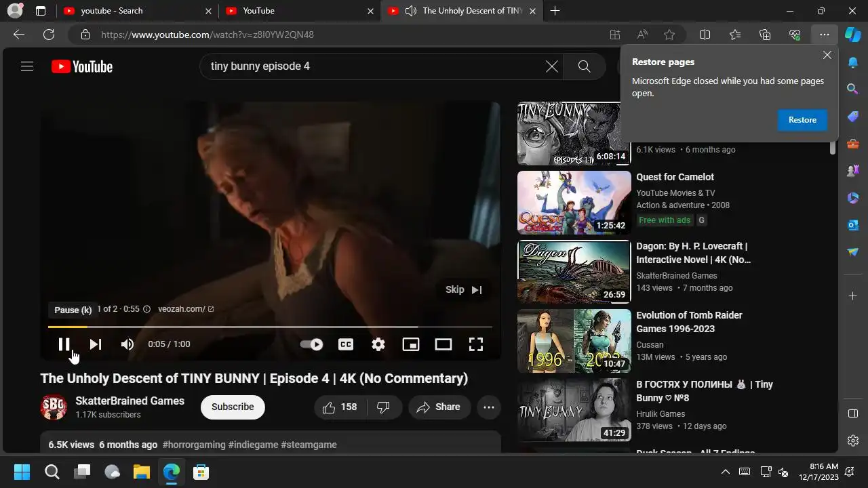
Task: Add page to favorites star
Action: (670, 35)
